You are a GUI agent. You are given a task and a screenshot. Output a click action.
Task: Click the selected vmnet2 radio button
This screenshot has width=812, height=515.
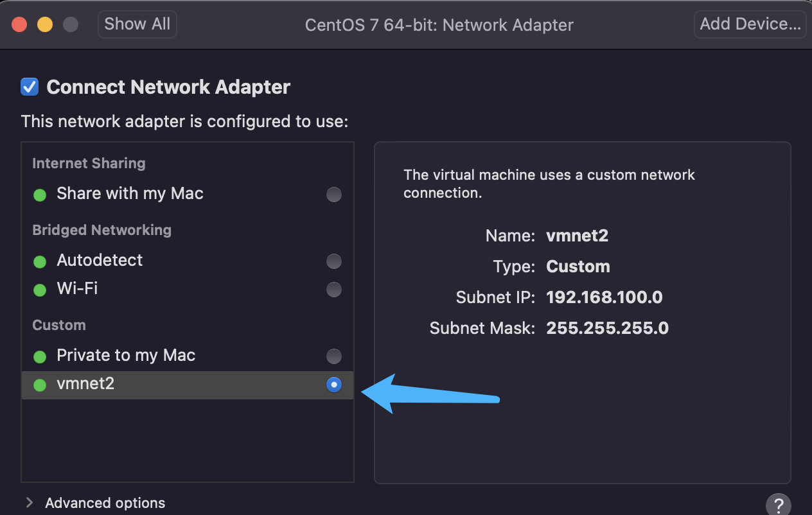coord(334,384)
